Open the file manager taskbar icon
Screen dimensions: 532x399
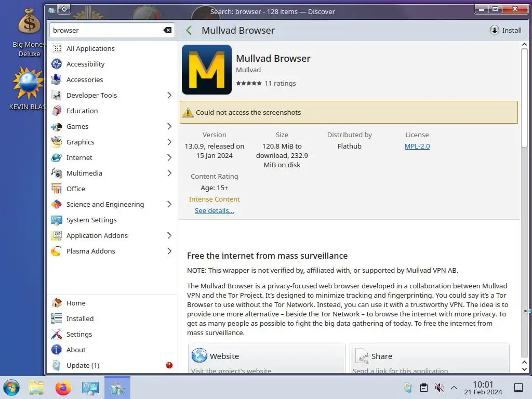(37, 388)
